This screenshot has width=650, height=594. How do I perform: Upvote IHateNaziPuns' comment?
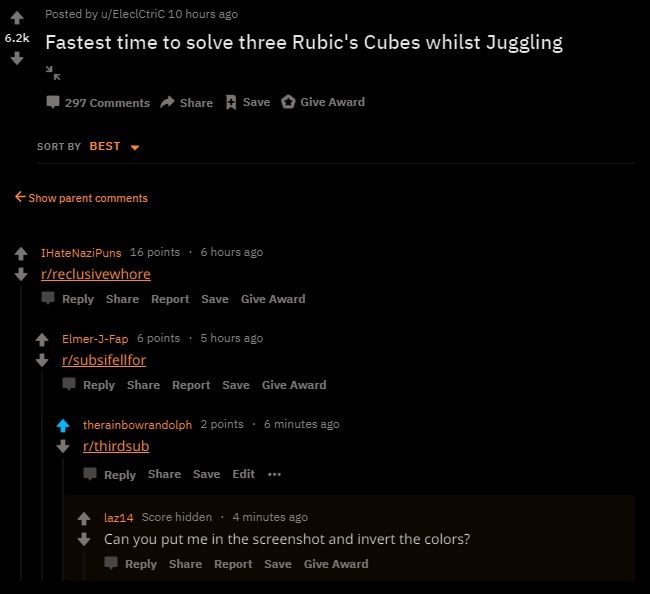click(20, 254)
